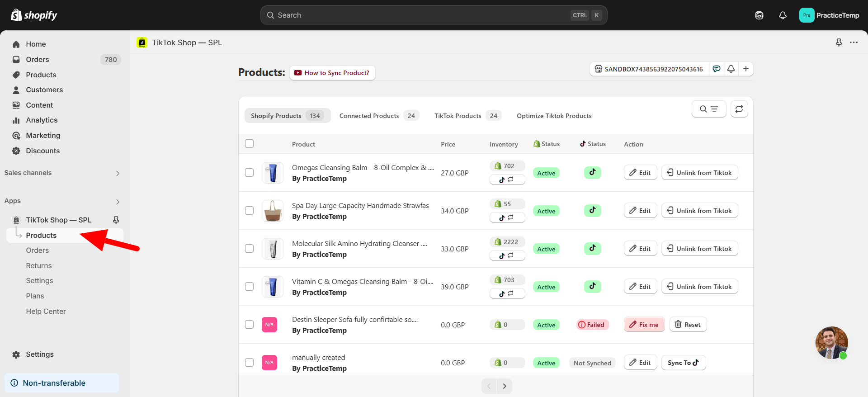The width and height of the screenshot is (868, 397).
Task: Pin the TikTok Shop app in sidebar
Action: (116, 220)
